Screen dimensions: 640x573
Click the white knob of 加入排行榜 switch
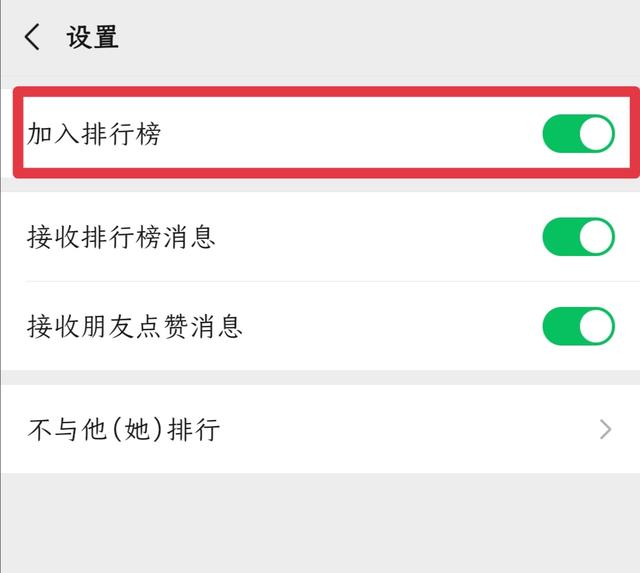(x=596, y=133)
